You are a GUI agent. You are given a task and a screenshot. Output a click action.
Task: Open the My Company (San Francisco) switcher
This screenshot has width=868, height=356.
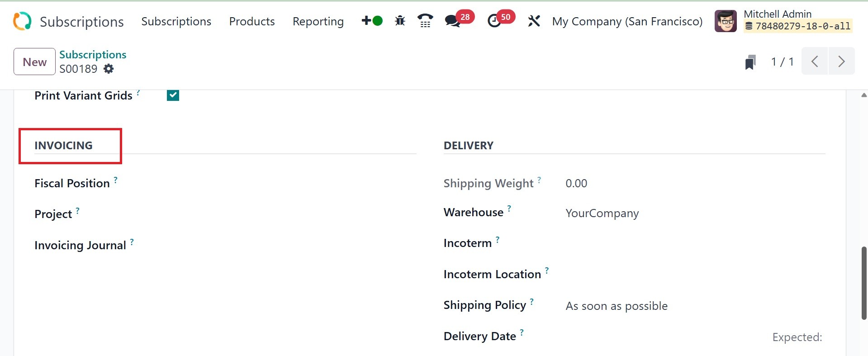point(627,21)
